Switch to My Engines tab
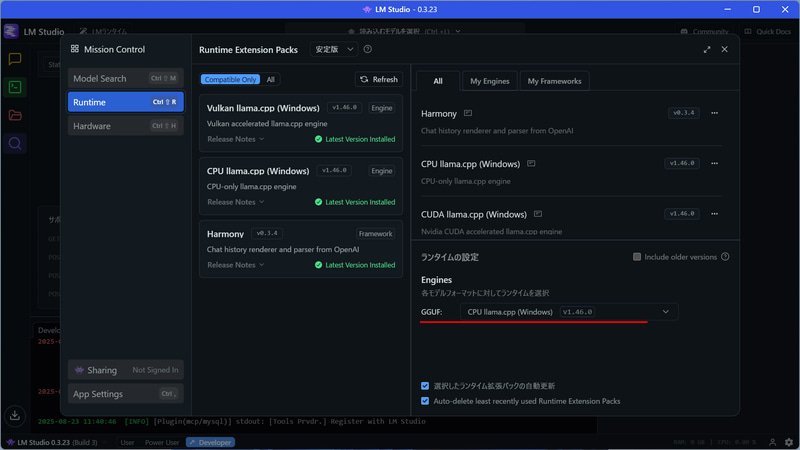Screen dimensions: 800x450 pyautogui.click(x=490, y=81)
